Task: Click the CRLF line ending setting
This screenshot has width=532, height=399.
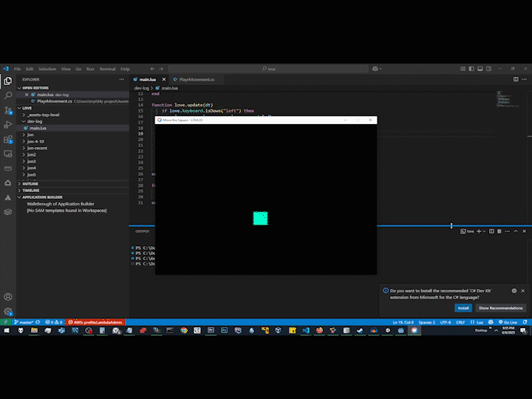Action: coord(460,322)
